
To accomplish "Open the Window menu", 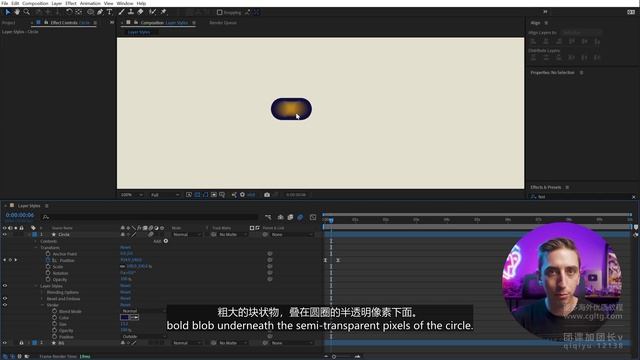I will (124, 3).
